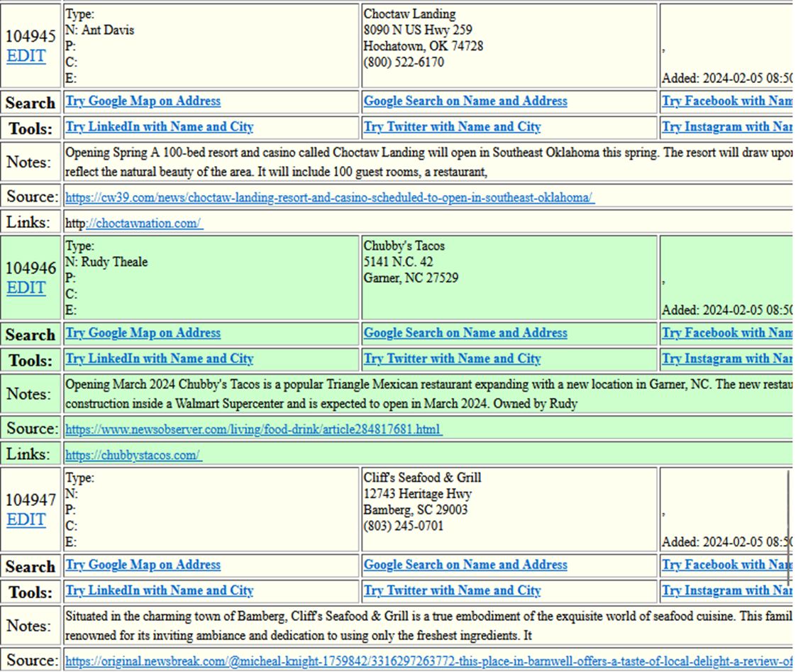This screenshot has width=798, height=672.
Task: Try LinkedIn with Name and City, Cliff's Seafood record
Action: point(160,590)
